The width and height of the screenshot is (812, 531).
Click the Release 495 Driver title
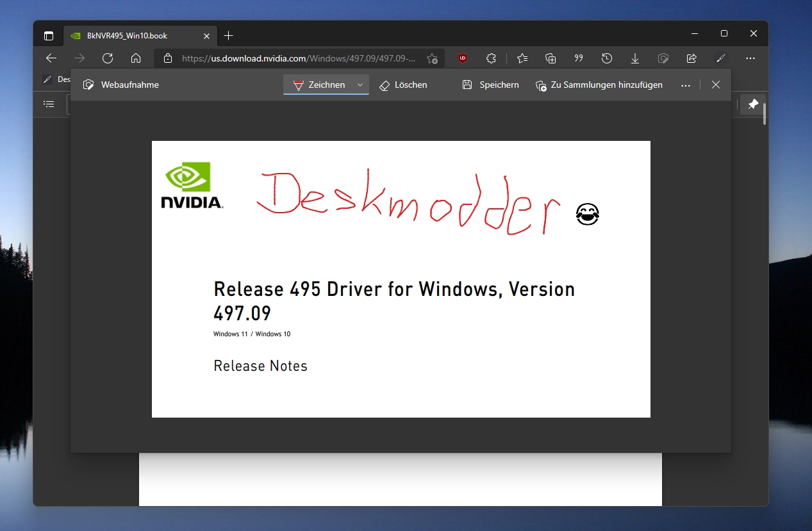click(x=394, y=300)
